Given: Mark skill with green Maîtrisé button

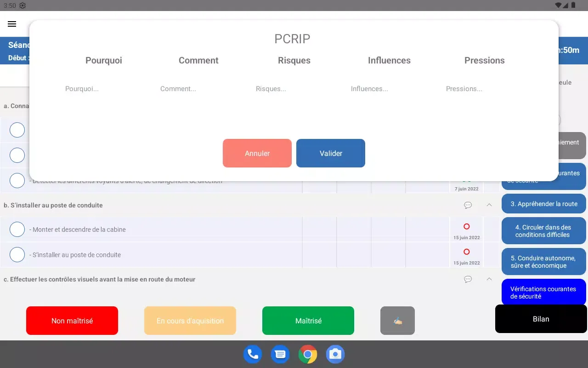Looking at the screenshot, I should coord(308,321).
